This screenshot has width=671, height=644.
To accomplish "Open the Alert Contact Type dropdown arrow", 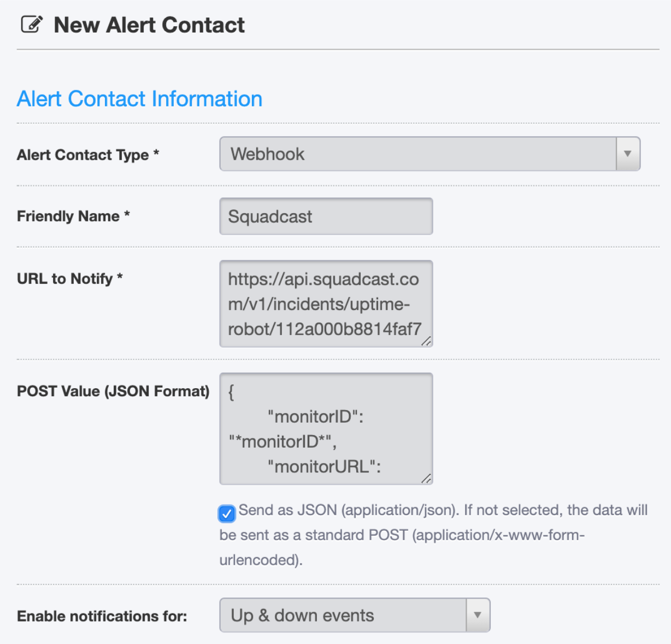I will pos(628,154).
